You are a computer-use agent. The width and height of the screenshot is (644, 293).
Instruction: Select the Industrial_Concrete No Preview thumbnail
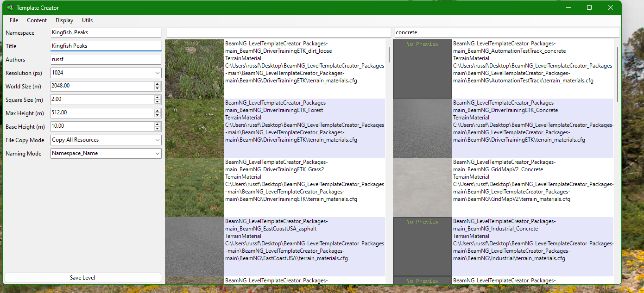coord(423,247)
